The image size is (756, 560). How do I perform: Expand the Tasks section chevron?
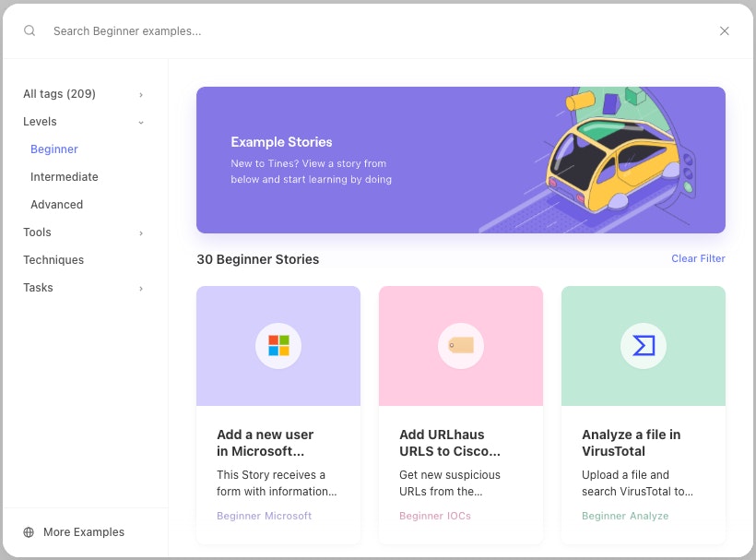[141, 289]
